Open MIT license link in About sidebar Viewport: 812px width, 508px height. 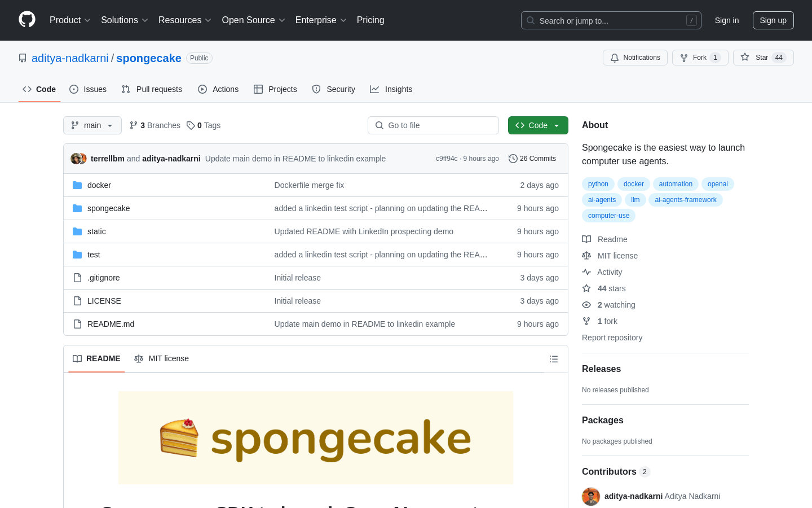pos(610,256)
